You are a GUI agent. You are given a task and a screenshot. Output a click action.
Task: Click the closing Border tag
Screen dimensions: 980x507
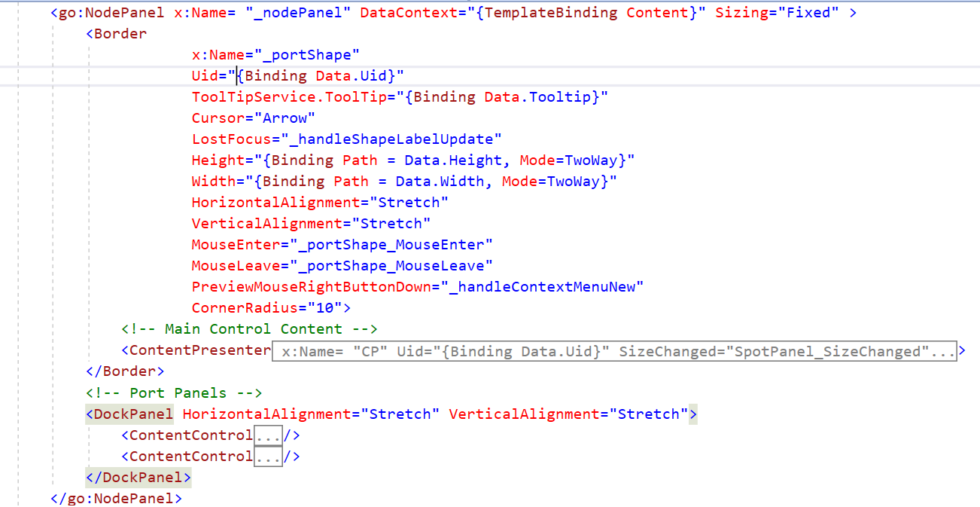click(125, 371)
